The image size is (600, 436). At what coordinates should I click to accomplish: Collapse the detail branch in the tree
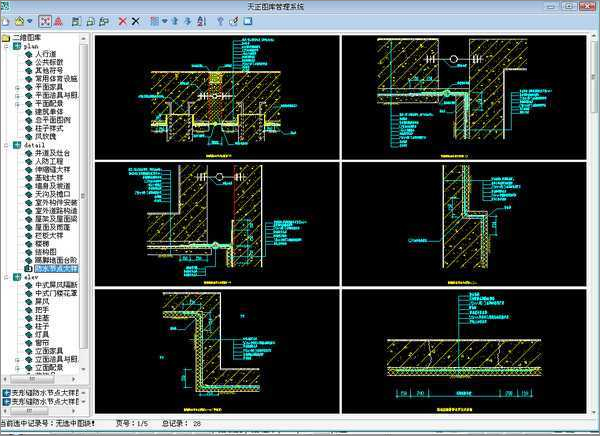(6, 145)
